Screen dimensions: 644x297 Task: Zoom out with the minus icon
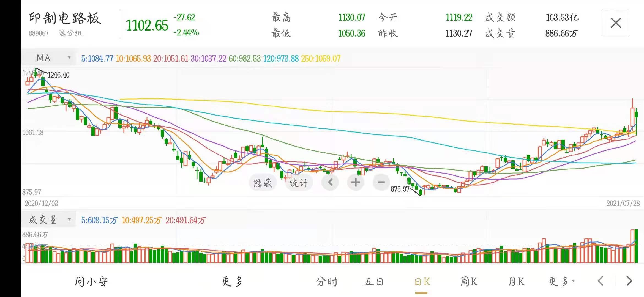(381, 182)
